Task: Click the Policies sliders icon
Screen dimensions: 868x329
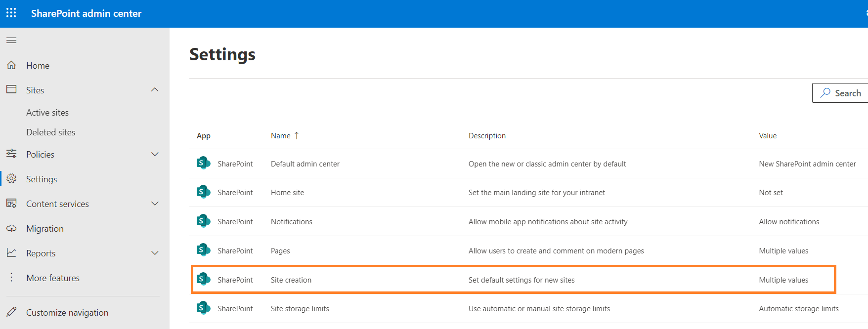Action: click(x=11, y=154)
